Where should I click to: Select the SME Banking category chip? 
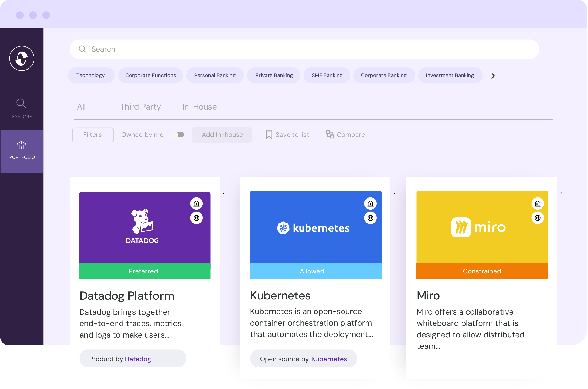coord(327,75)
